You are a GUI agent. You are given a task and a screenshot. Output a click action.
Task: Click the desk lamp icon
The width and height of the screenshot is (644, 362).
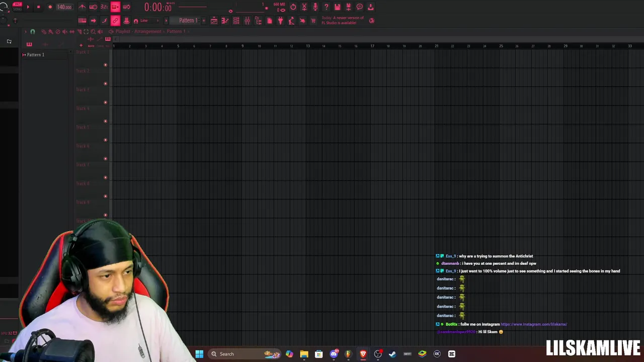[x=291, y=21]
